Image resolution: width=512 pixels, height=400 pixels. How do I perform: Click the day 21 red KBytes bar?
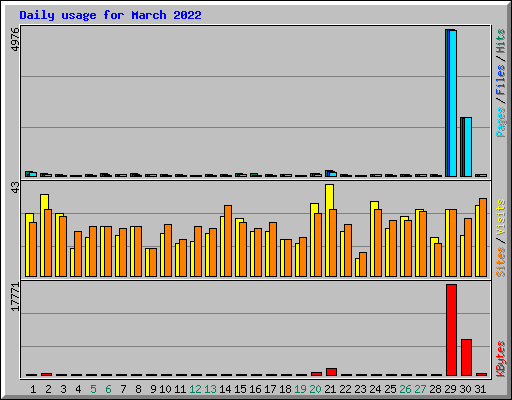click(x=331, y=372)
